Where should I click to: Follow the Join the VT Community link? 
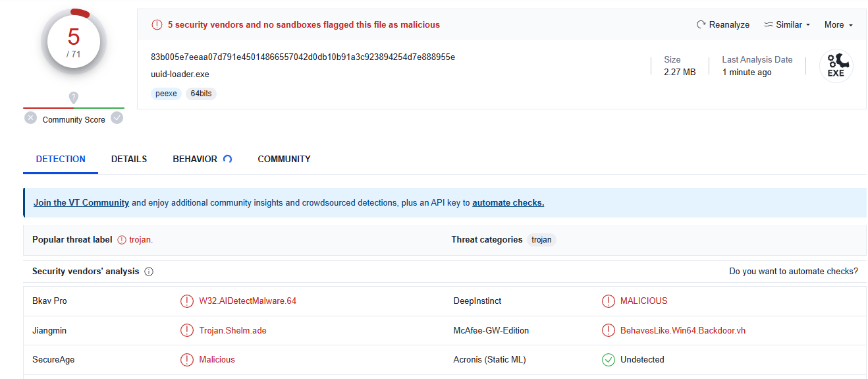point(81,203)
